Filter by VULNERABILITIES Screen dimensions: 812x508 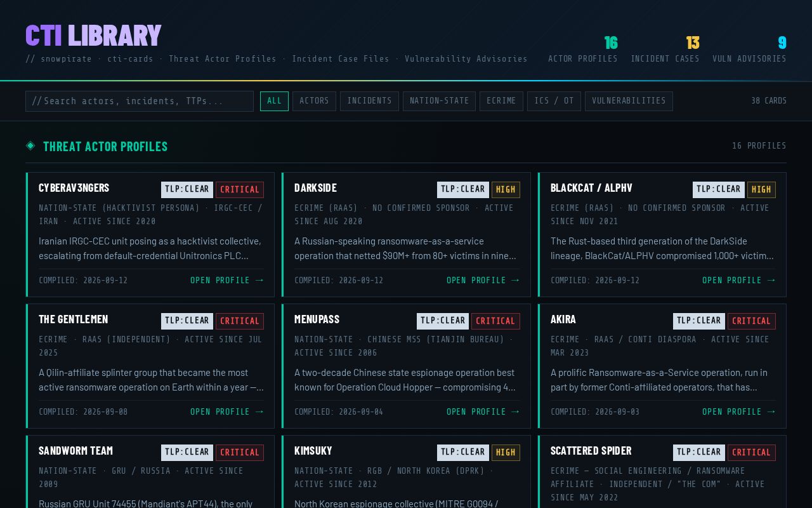coord(629,101)
